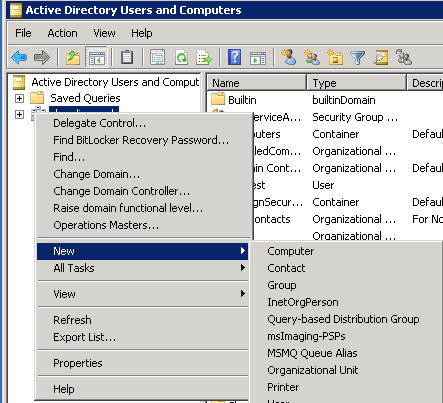Screen dimensions: 443x403
Task: Create new Query-based Distribution Group
Action: pos(346,319)
